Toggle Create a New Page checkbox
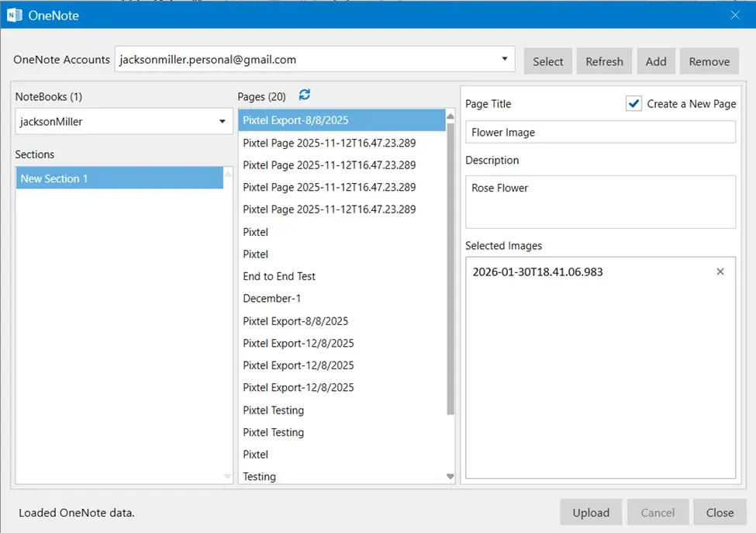Screen dimensions: 756x533 tap(633, 103)
